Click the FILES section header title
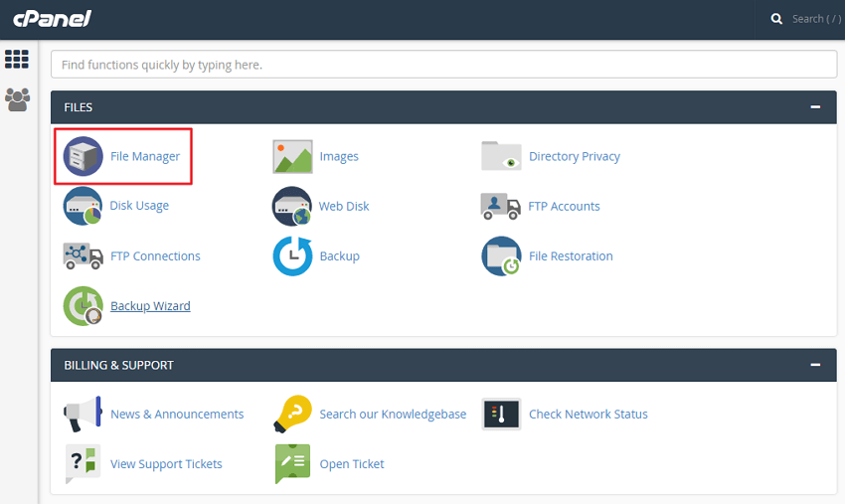 click(x=79, y=107)
